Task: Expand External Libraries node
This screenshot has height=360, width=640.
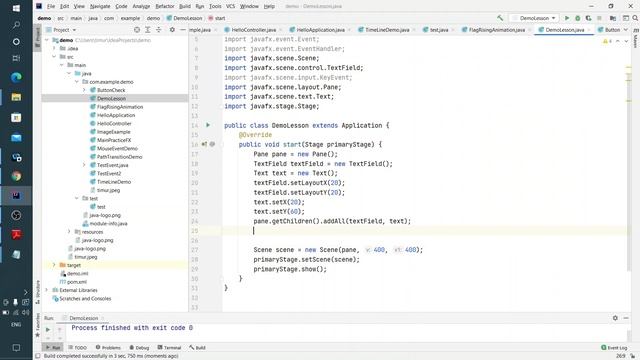Action: pos(47,290)
